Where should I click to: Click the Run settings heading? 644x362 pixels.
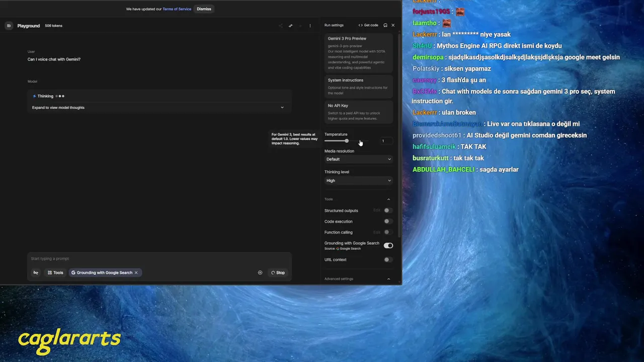[x=334, y=25]
